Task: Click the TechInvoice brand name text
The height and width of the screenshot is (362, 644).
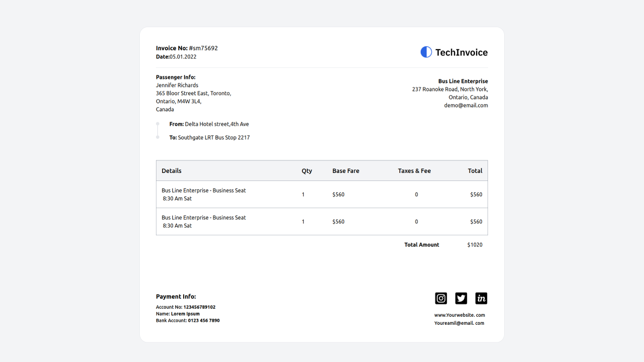Action: pyautogui.click(x=461, y=52)
